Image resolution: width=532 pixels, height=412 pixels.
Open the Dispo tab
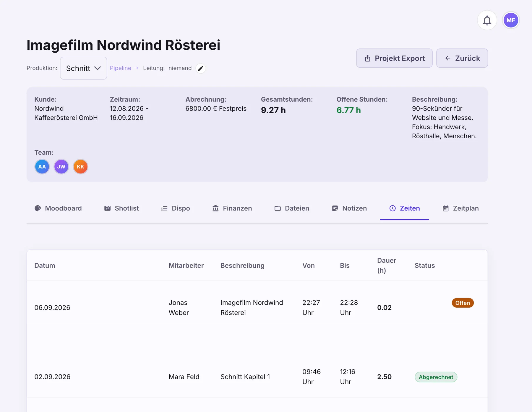[176, 208]
